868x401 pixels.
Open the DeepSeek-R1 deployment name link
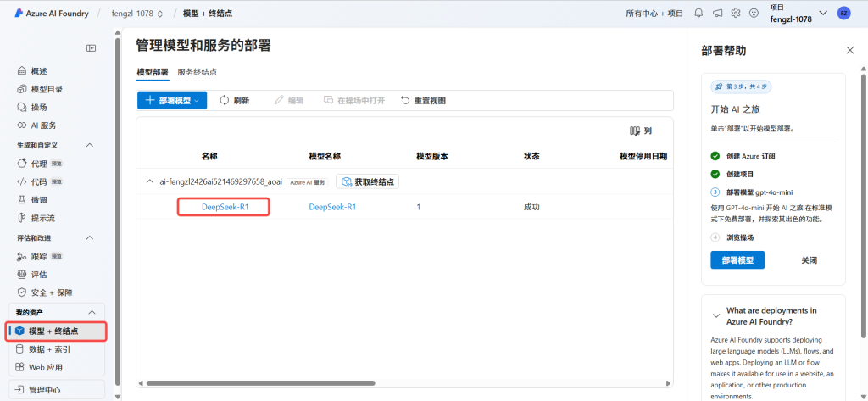click(x=225, y=207)
